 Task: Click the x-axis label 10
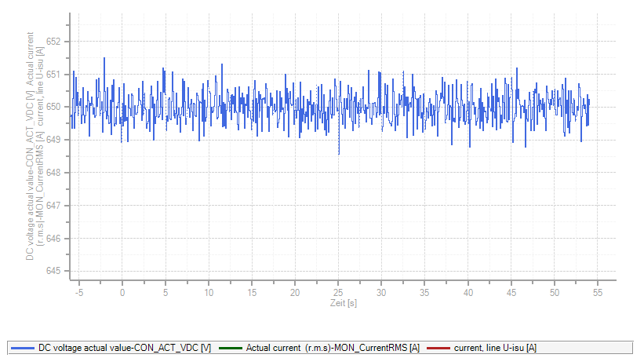tap(209, 293)
